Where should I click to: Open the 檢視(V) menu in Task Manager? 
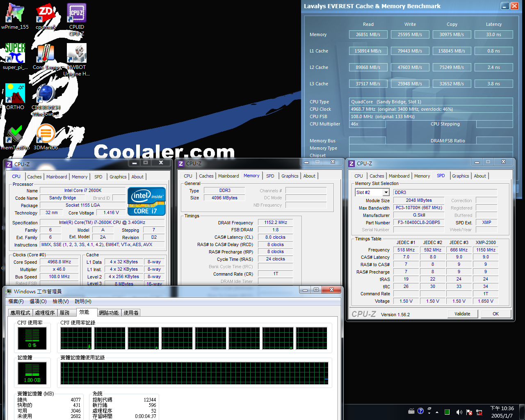coord(61,301)
